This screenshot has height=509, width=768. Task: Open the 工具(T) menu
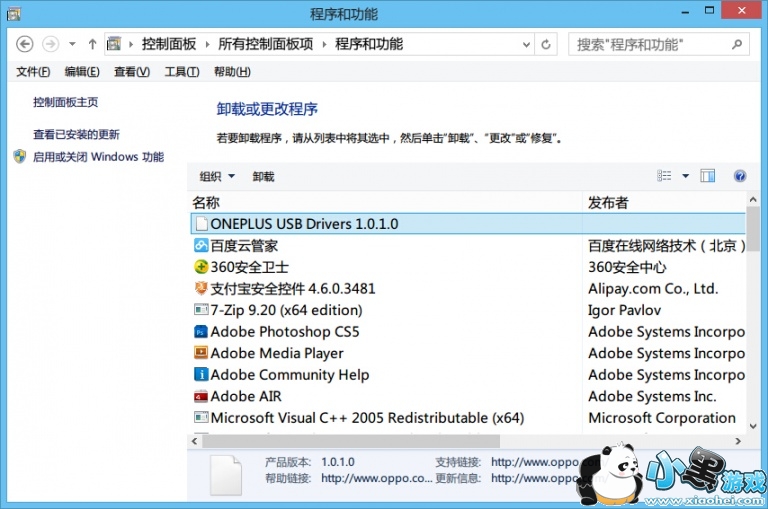tap(181, 72)
